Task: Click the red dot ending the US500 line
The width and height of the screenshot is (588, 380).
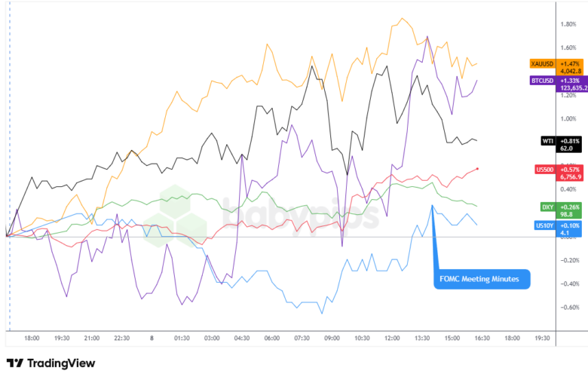Action: tap(479, 168)
